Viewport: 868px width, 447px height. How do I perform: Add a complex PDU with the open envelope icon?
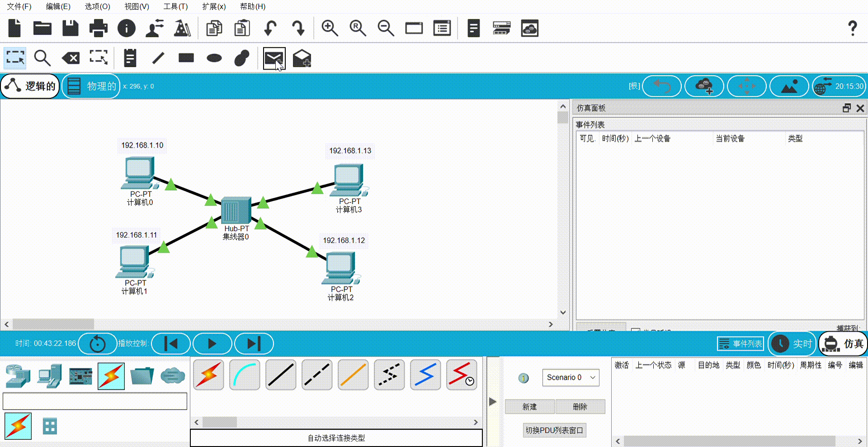click(x=302, y=58)
